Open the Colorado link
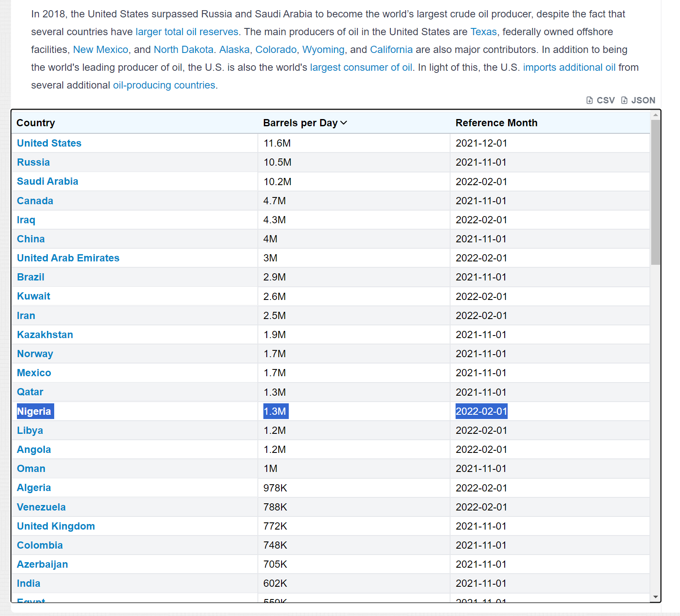This screenshot has height=616, width=680. [x=276, y=50]
